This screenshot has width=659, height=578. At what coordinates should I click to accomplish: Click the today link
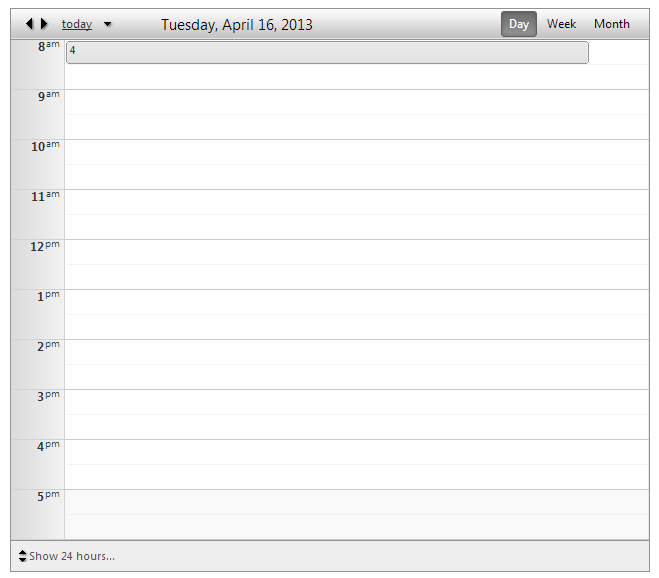(x=77, y=24)
